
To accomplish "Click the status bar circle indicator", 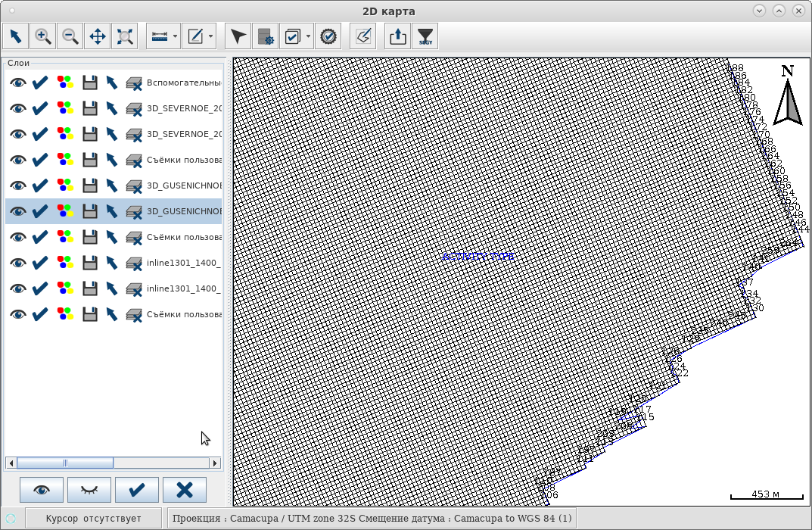I will (x=11, y=518).
